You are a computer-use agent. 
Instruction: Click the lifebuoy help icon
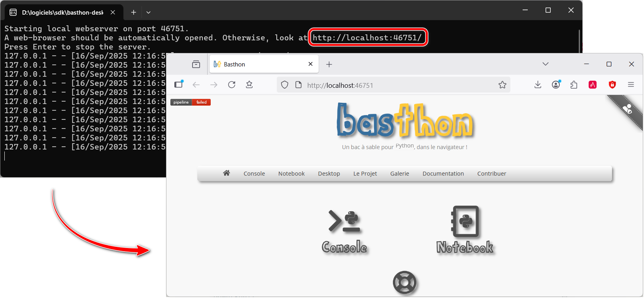404,282
